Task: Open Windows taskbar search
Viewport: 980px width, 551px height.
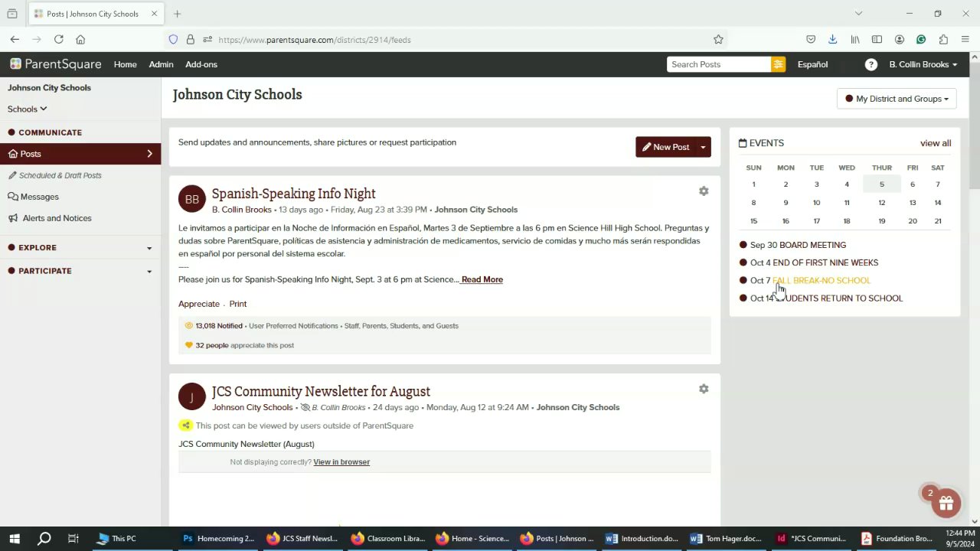Action: [x=44, y=539]
